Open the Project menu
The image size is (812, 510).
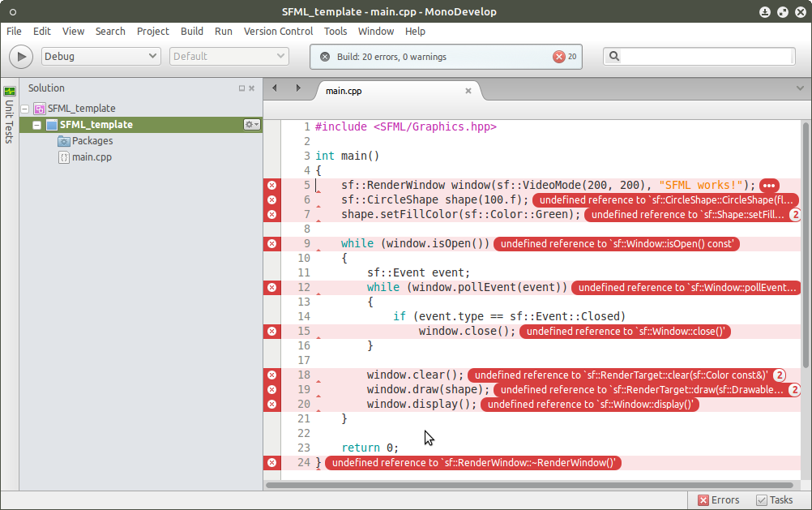153,31
